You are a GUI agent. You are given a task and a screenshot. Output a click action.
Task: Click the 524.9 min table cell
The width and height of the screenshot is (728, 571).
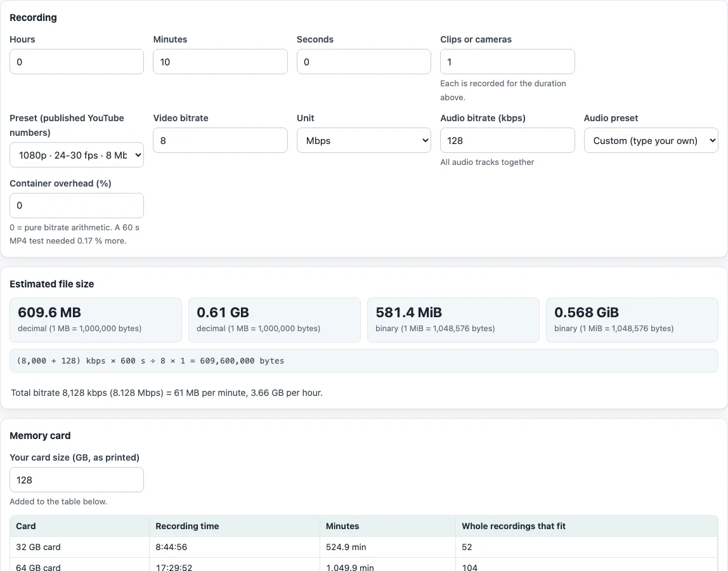(387, 548)
